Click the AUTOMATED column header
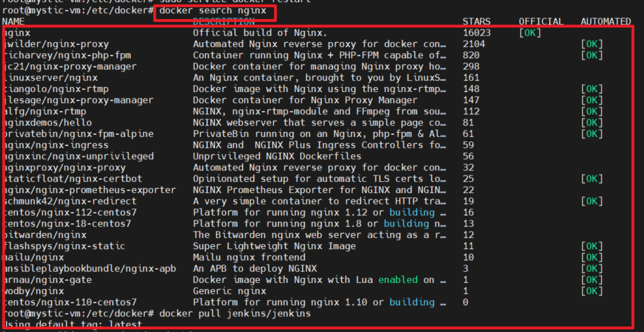644x332 pixels. tap(606, 21)
